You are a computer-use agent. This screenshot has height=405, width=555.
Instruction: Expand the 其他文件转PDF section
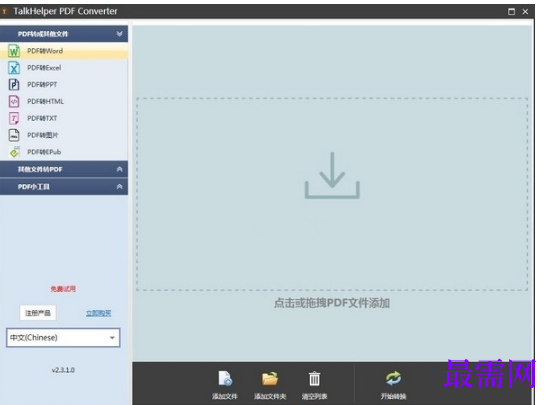(64, 169)
